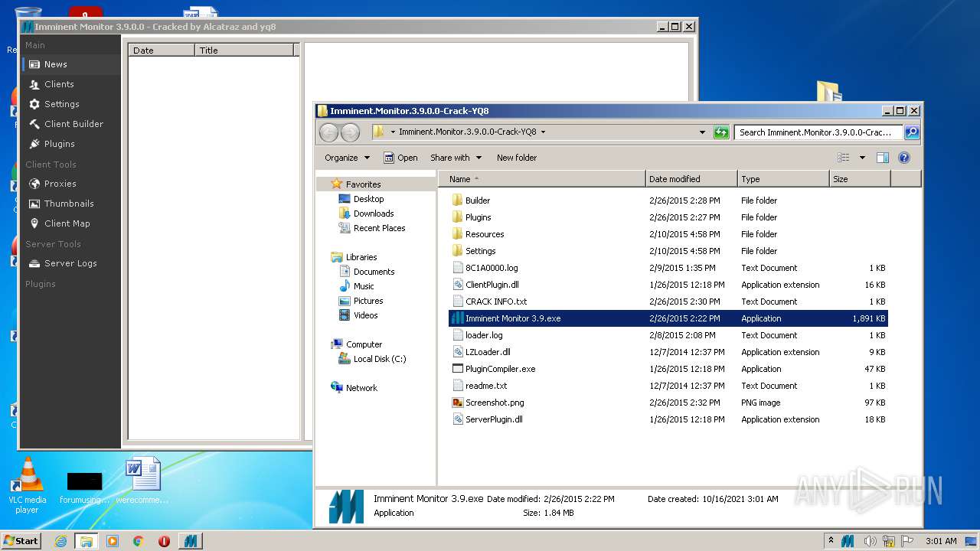
Task: Select loader.log file
Action: pos(668,335)
